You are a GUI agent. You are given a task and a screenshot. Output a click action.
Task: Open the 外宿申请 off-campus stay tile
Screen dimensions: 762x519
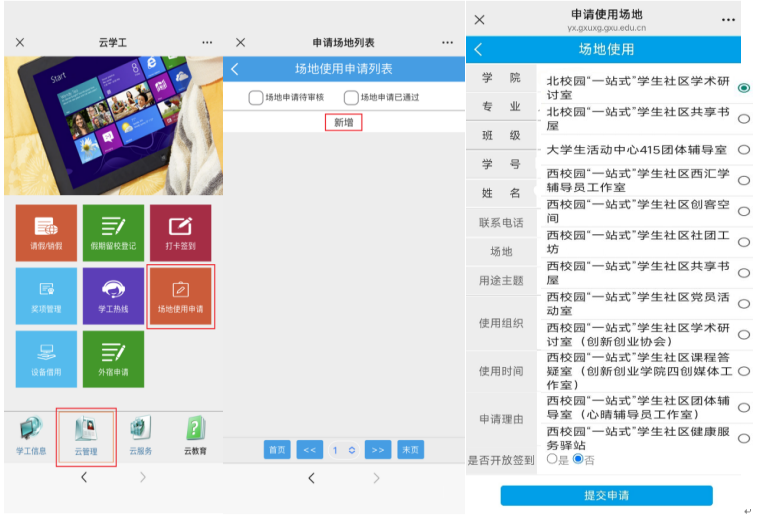tap(113, 359)
